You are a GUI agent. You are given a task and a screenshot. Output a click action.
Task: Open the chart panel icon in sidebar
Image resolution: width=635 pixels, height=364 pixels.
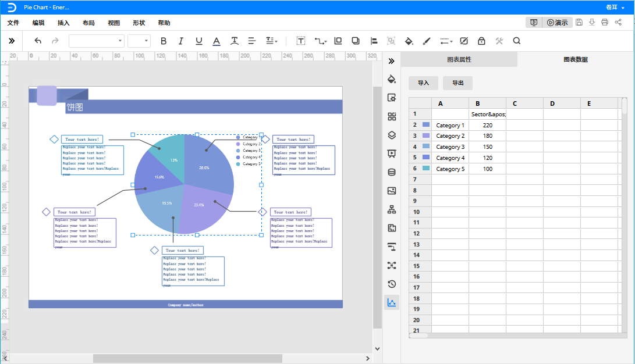pyautogui.click(x=392, y=302)
